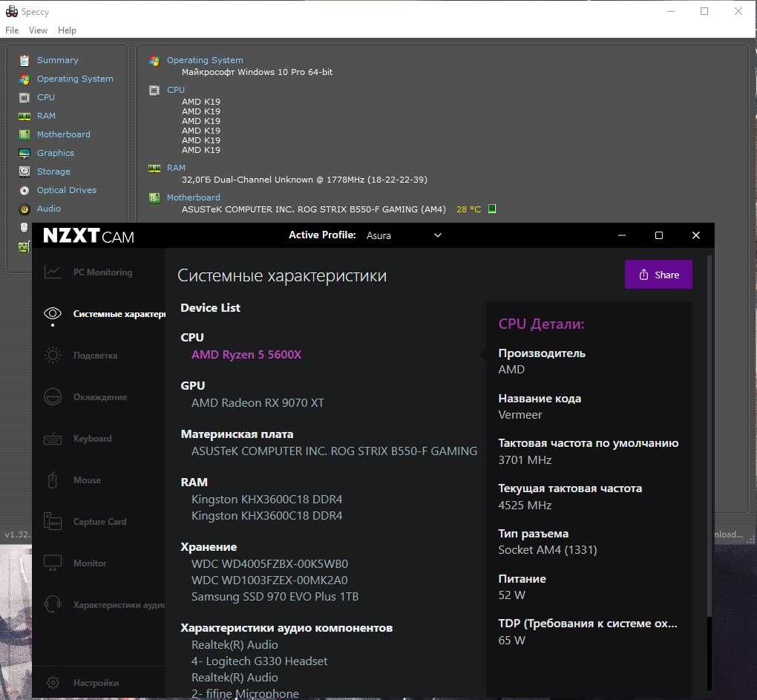Viewport: 757px width, 700px height.
Task: Select Storage section in Speccy sidebar
Action: [53, 171]
